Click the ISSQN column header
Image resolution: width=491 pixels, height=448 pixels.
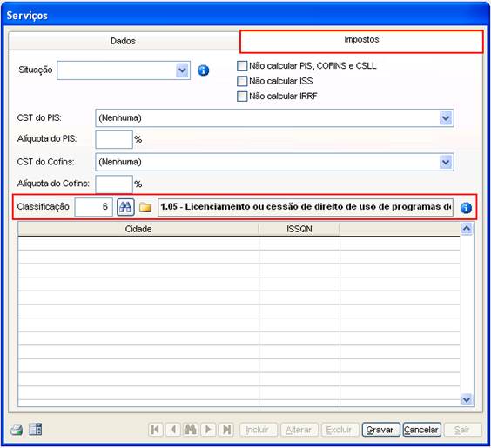299,229
